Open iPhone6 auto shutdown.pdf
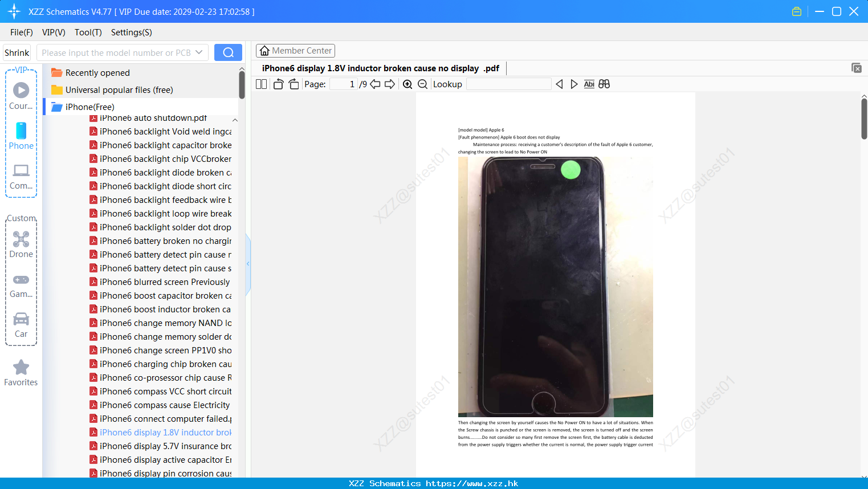This screenshot has height=489, width=868. tap(148, 118)
